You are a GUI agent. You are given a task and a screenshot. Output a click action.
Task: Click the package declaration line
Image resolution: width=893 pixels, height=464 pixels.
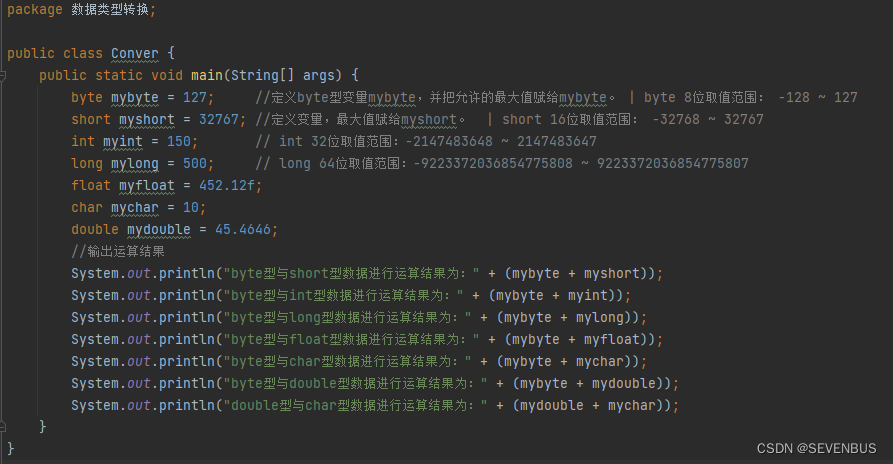[x=80, y=9]
